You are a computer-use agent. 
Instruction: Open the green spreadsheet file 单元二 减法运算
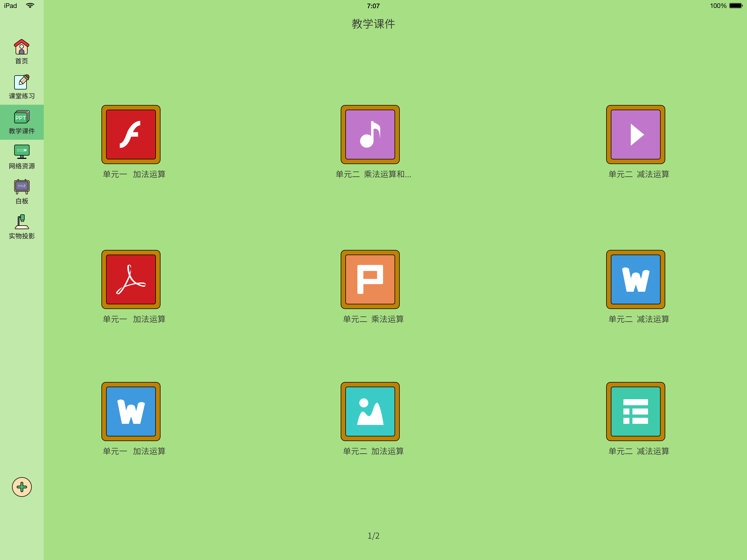635,412
